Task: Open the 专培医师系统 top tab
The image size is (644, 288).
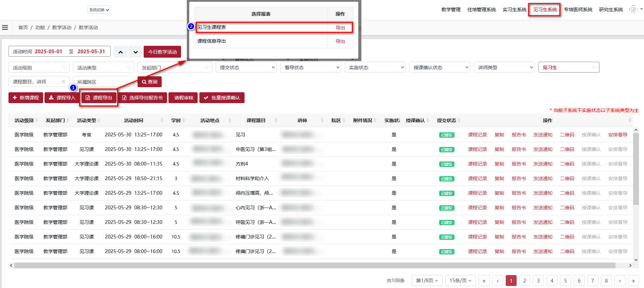Action: (x=578, y=9)
